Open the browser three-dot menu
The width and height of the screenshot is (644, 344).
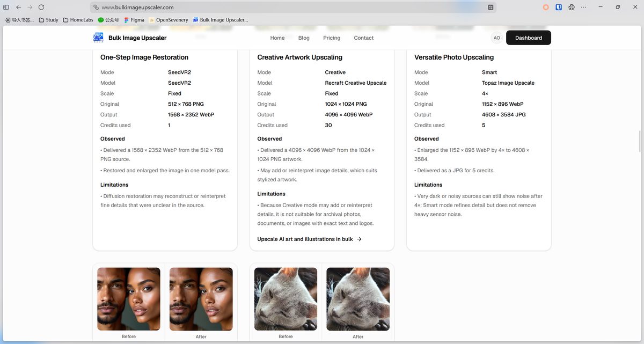point(584,8)
